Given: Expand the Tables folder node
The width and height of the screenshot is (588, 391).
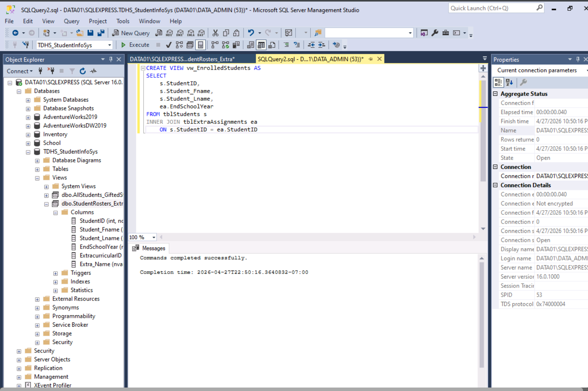Looking at the screenshot, I should (x=37, y=169).
